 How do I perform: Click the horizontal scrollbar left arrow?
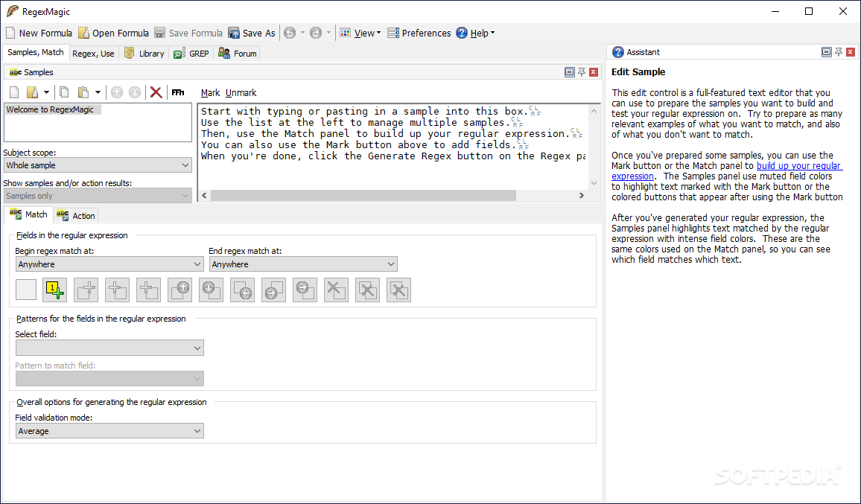(204, 196)
